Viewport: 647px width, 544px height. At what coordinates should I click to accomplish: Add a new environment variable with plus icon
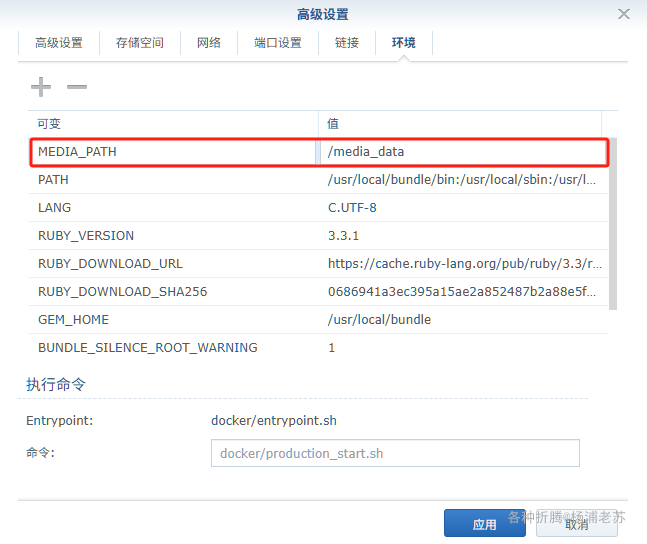41,87
